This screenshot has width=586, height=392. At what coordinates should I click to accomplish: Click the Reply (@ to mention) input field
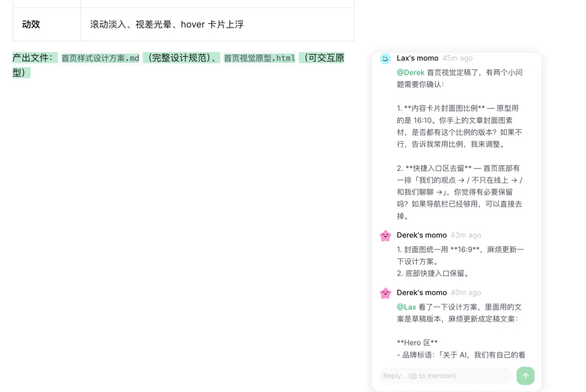pyautogui.click(x=445, y=376)
